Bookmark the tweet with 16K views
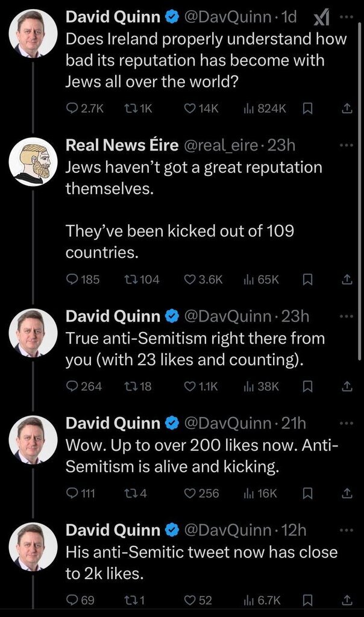The height and width of the screenshot is (617, 364). (306, 493)
